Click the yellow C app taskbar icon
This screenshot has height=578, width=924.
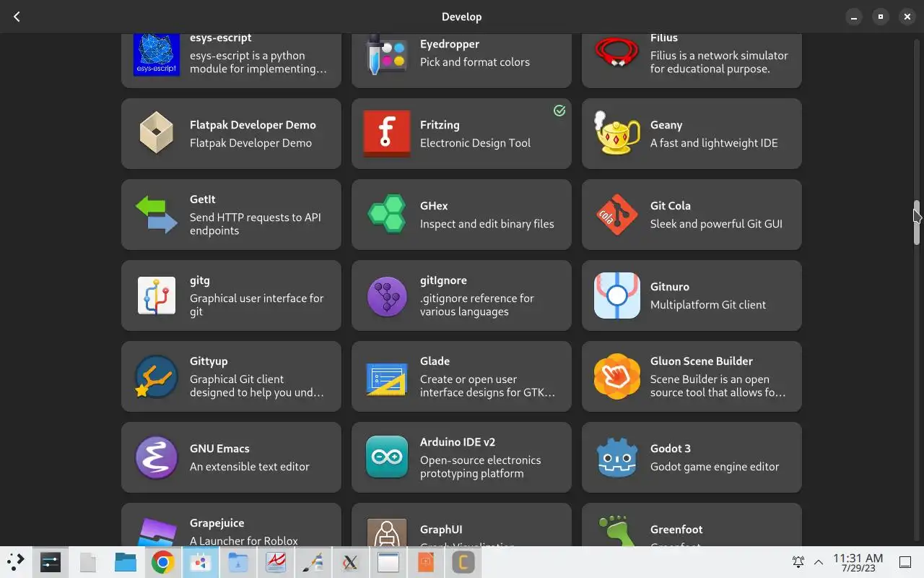pos(463,562)
